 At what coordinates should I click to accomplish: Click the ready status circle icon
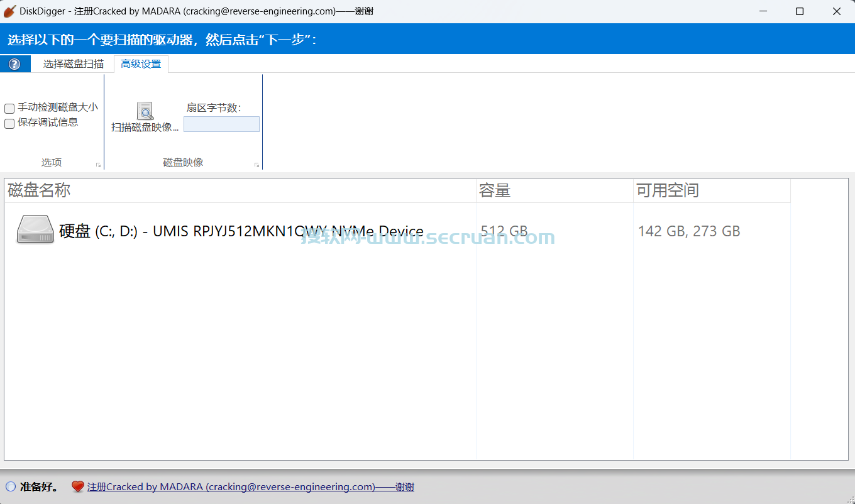pos(11,486)
